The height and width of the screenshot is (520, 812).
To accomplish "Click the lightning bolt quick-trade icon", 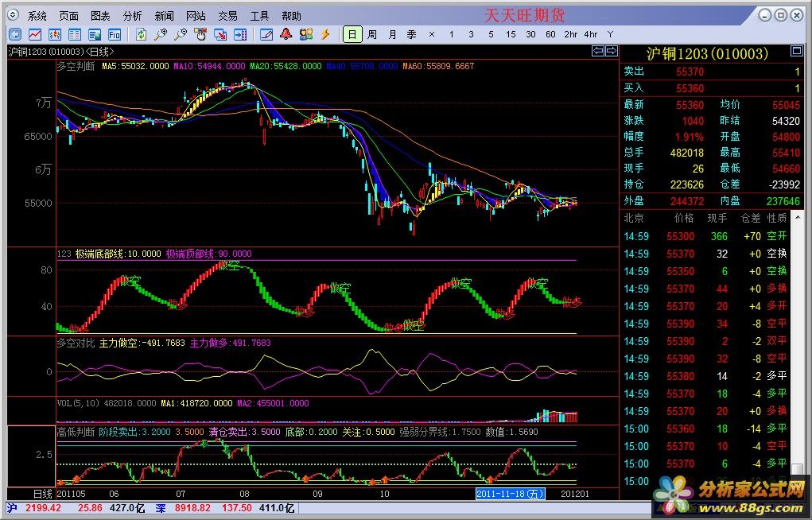I will coord(325,34).
